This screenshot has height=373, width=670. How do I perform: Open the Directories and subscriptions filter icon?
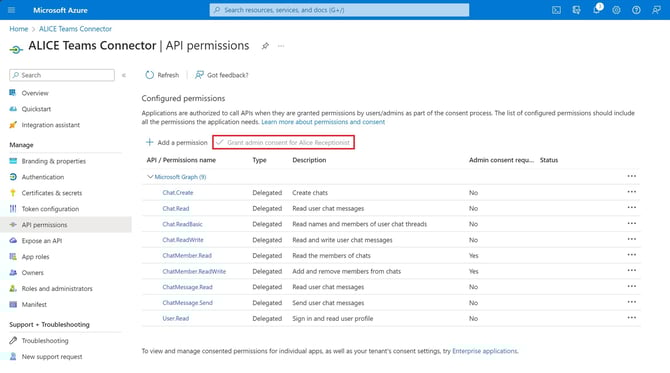[x=576, y=10]
